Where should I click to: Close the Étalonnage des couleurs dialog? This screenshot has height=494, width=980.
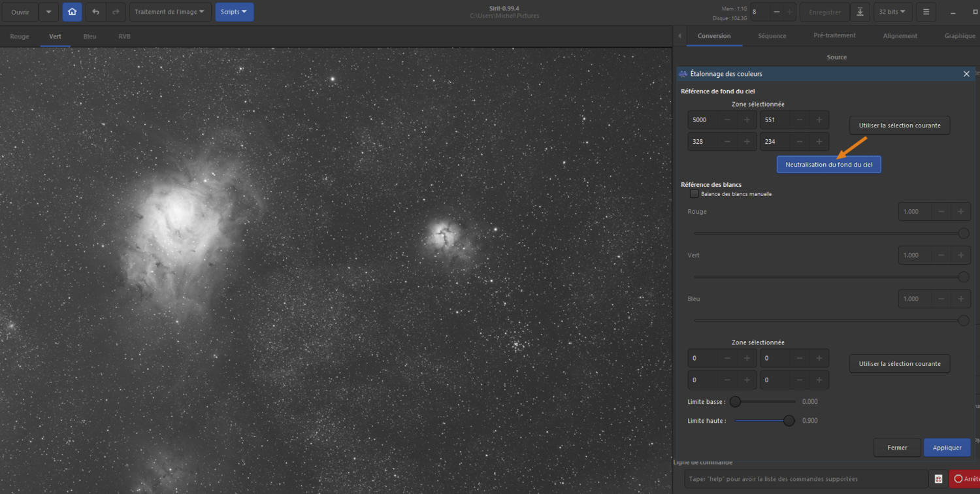tap(966, 74)
